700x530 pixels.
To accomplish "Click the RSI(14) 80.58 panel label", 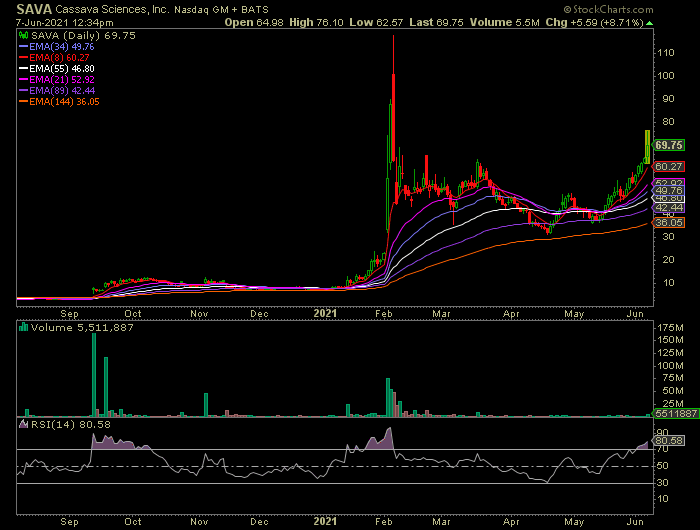I will pyautogui.click(x=71, y=425).
